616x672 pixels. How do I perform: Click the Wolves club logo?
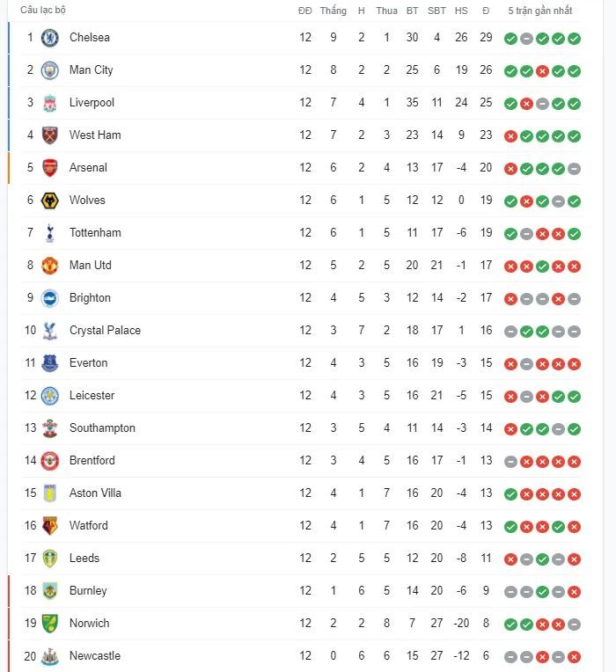[49, 201]
